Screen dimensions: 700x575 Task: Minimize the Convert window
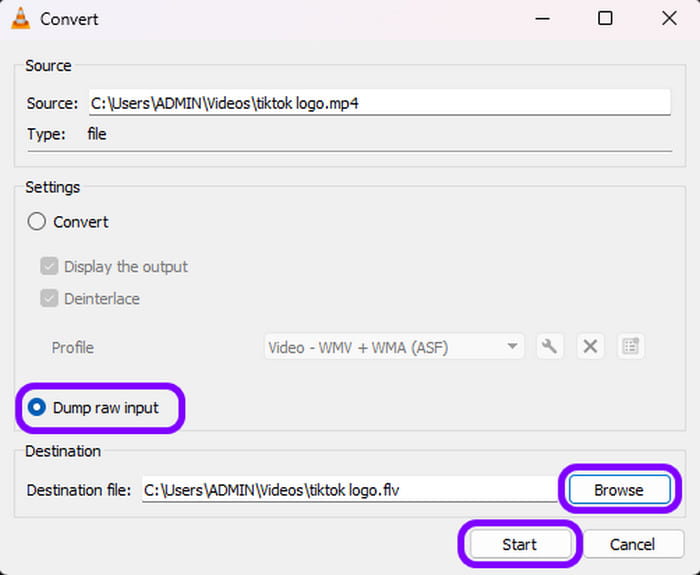[542, 19]
